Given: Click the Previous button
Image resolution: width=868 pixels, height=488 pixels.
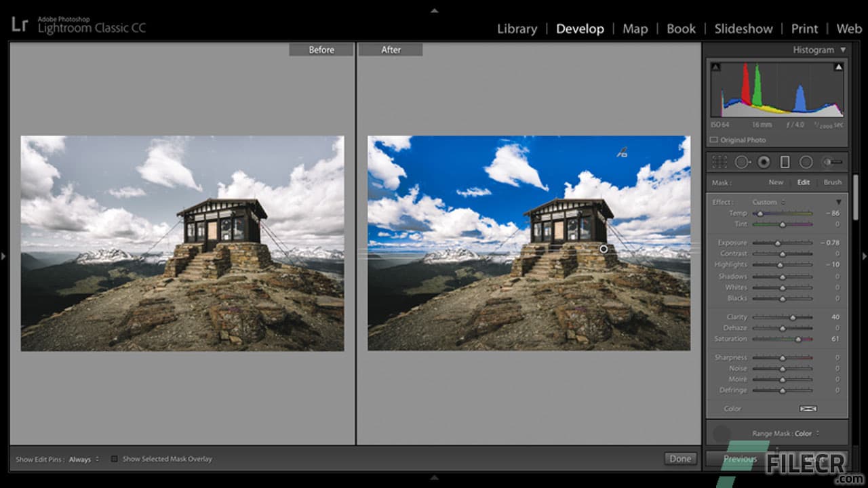Looking at the screenshot, I should (741, 458).
